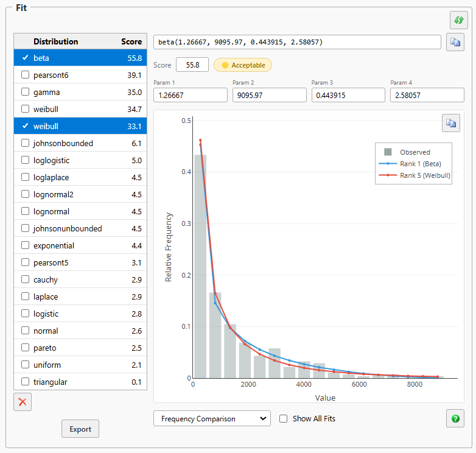Image resolution: width=476 pixels, height=453 pixels.
Task: Select the johnsonbounded distribution row
Action: [x=80, y=143]
